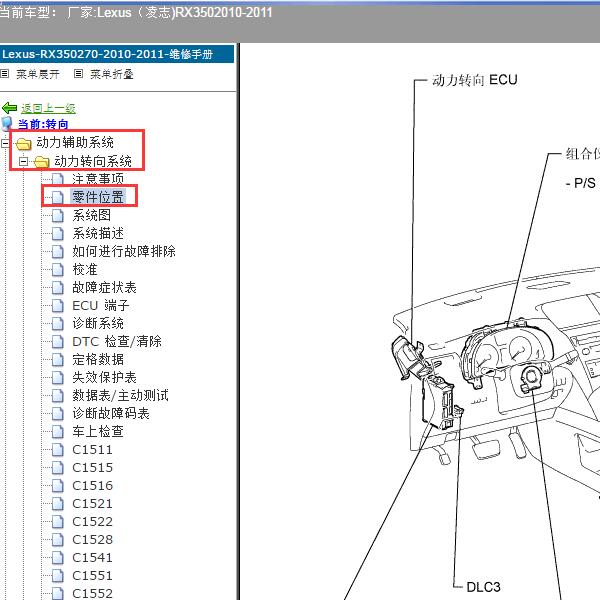The image size is (600, 600).
Task: Open the 注意事项 page
Action: [98, 179]
